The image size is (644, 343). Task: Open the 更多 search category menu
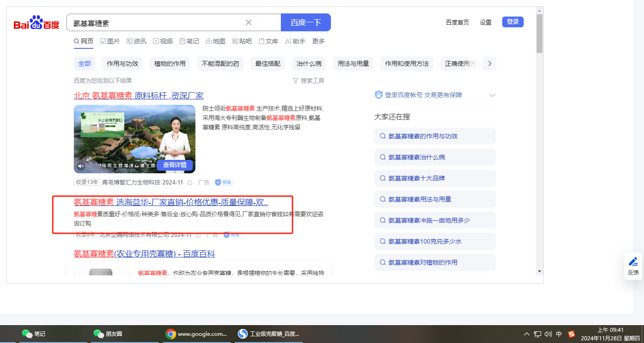[x=318, y=41]
